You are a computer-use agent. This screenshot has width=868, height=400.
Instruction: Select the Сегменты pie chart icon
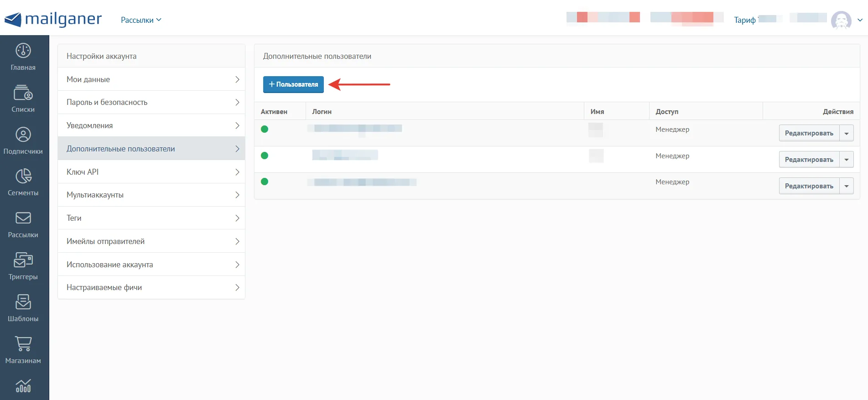(23, 176)
